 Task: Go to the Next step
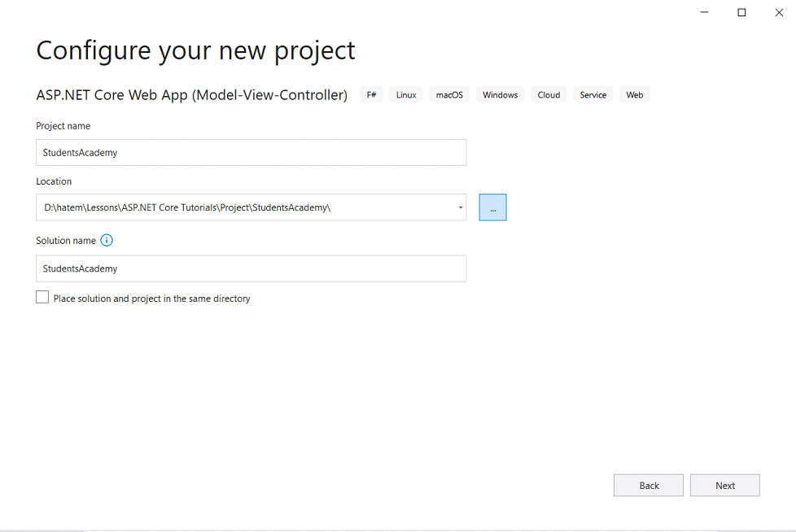pos(725,486)
